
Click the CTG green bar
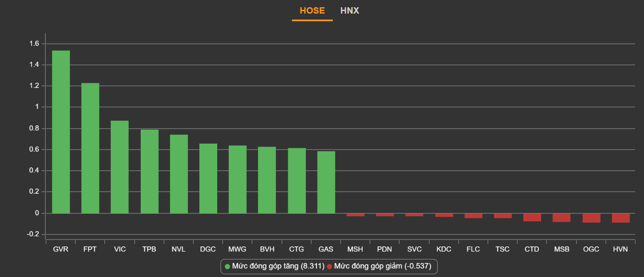point(297,181)
